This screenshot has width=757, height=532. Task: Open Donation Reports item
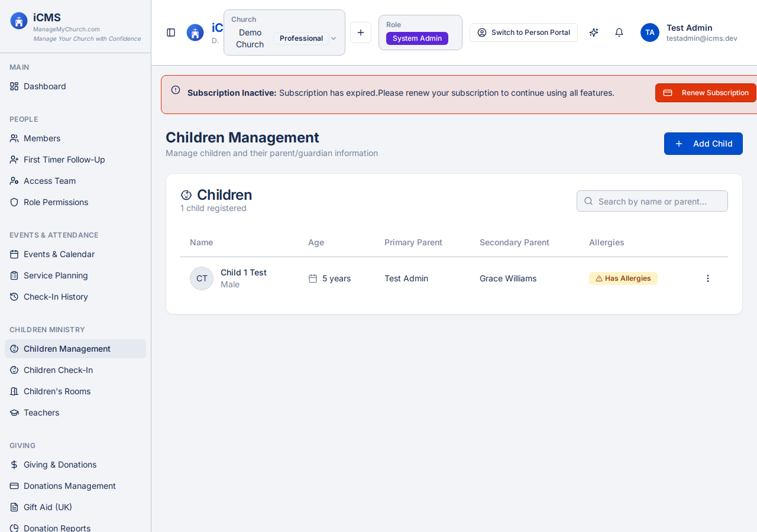pyautogui.click(x=75, y=527)
